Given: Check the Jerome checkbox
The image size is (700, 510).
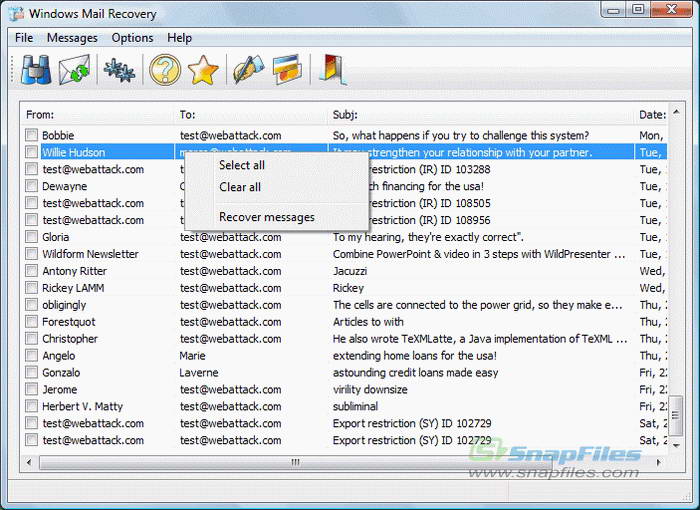Looking at the screenshot, I should [31, 389].
